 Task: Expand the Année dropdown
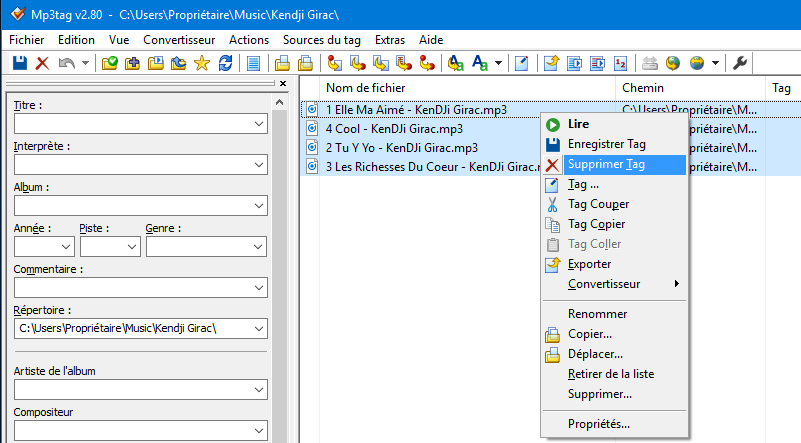tap(66, 247)
